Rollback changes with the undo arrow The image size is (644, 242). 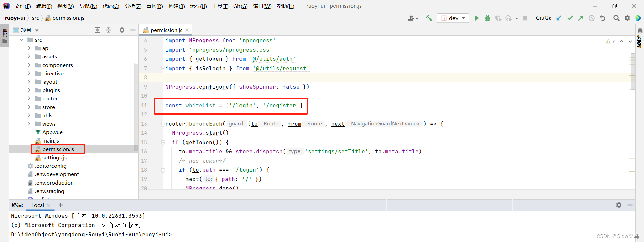tap(603, 18)
